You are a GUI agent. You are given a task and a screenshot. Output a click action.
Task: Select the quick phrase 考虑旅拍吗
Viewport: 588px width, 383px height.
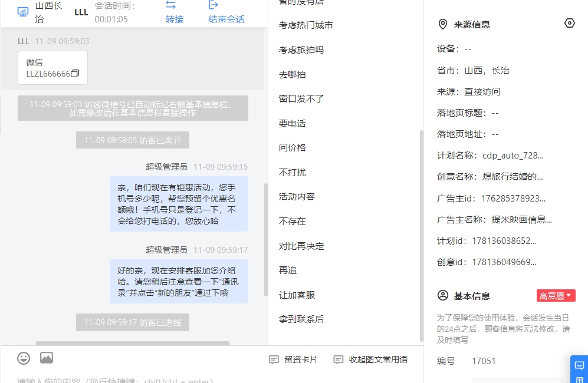click(301, 50)
